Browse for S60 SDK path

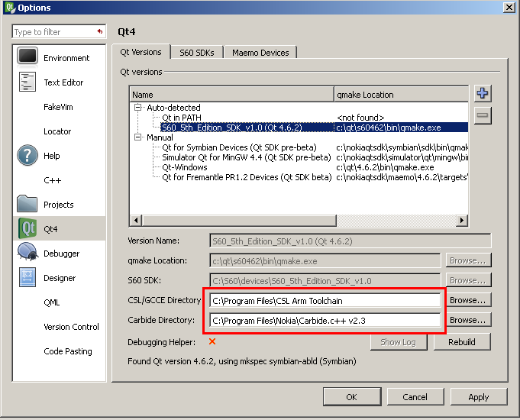click(468, 280)
